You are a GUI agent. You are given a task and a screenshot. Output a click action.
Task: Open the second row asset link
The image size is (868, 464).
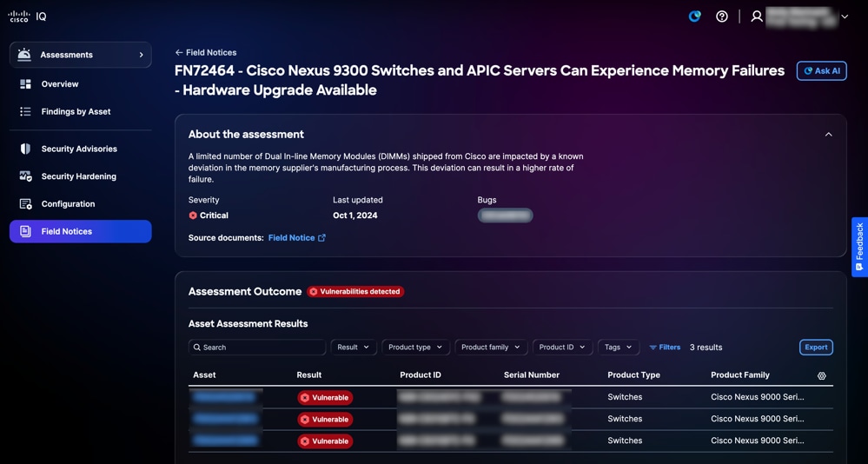click(225, 419)
